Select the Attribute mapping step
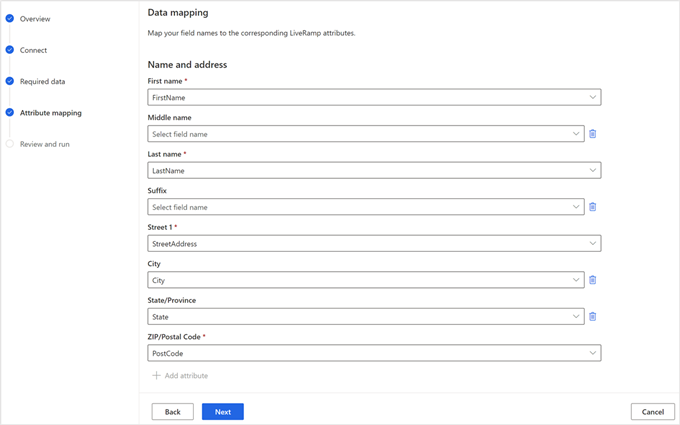The height and width of the screenshot is (425, 680). (51, 113)
